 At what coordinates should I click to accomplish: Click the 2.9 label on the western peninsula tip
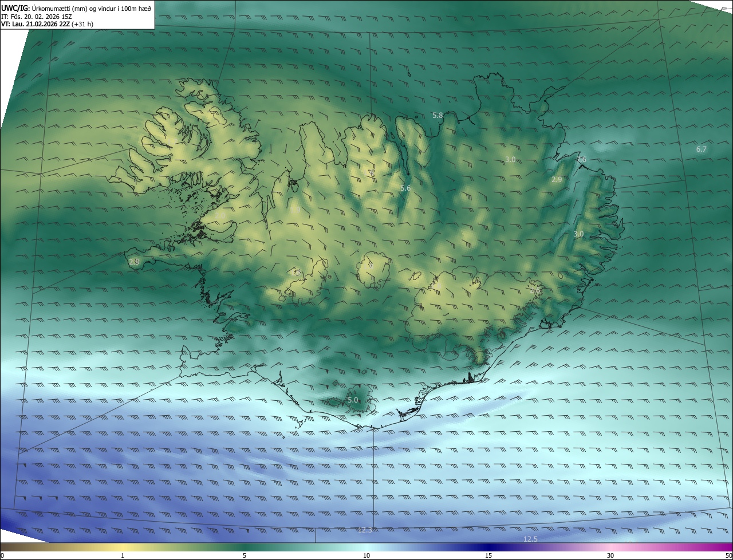(134, 262)
